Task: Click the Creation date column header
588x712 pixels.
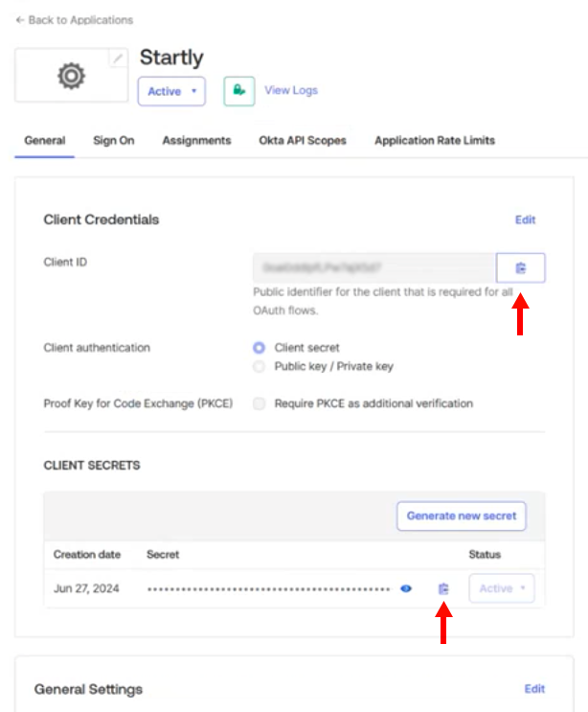Action: (x=87, y=555)
